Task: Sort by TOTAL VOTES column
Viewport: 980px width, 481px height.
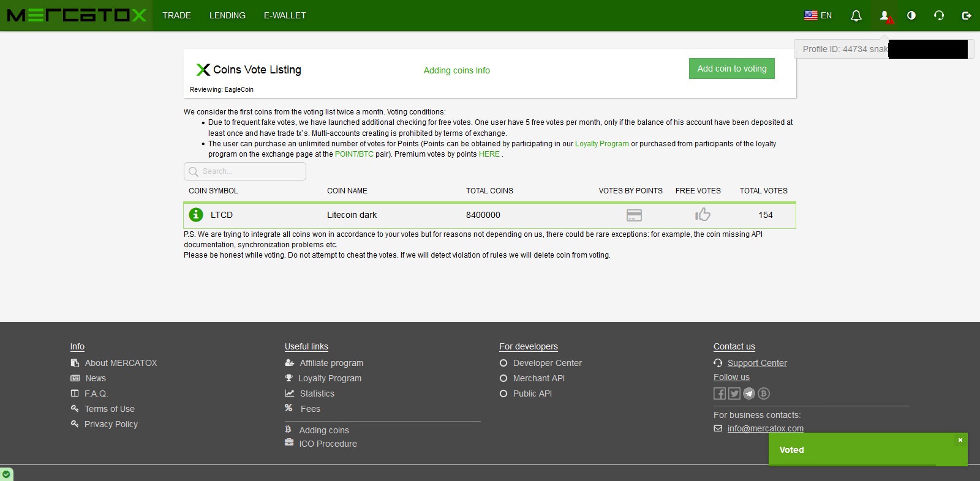Action: (764, 191)
